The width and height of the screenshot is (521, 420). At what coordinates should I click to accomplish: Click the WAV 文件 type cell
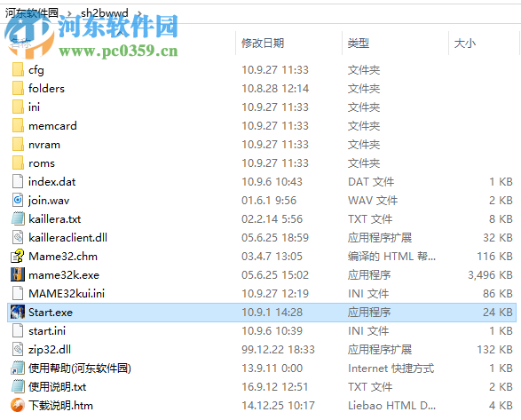pos(373,200)
